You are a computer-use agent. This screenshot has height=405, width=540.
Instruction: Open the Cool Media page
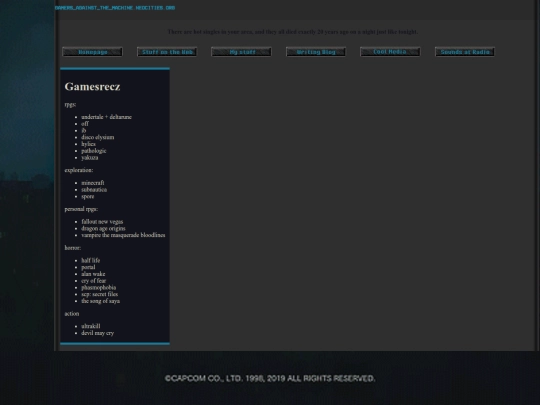tap(390, 52)
